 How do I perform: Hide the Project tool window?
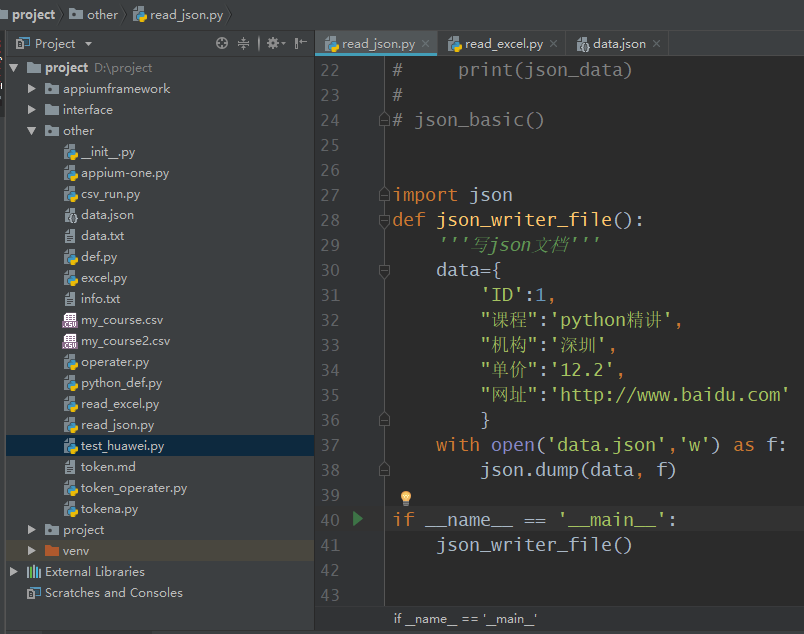[300, 44]
